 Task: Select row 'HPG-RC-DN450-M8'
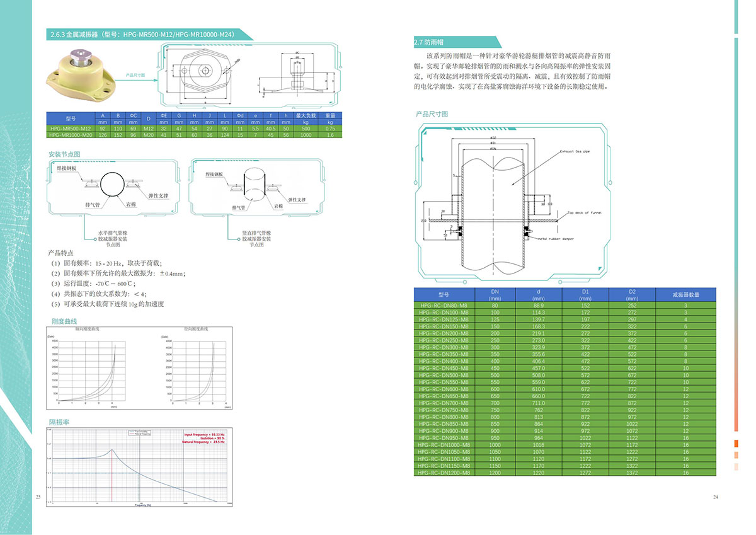(x=565, y=368)
